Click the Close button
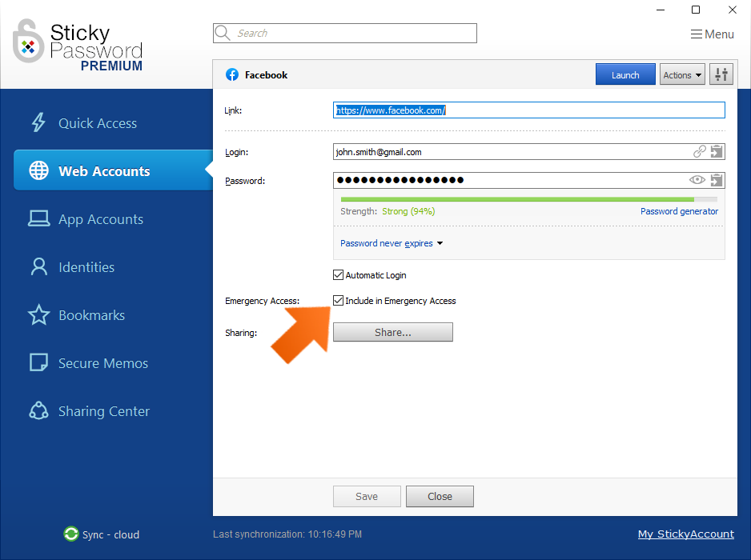Screen dimensions: 751x560 tap(440, 496)
